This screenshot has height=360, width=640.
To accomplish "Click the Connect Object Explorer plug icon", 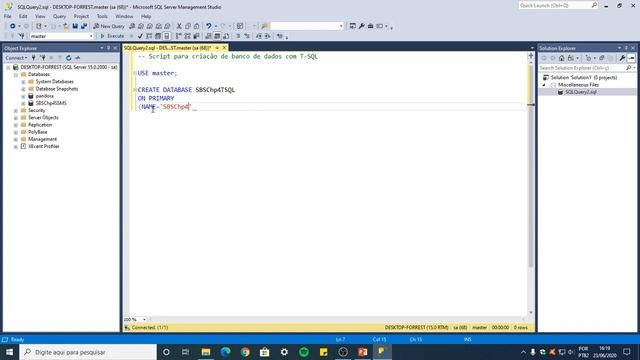I will coord(33,58).
